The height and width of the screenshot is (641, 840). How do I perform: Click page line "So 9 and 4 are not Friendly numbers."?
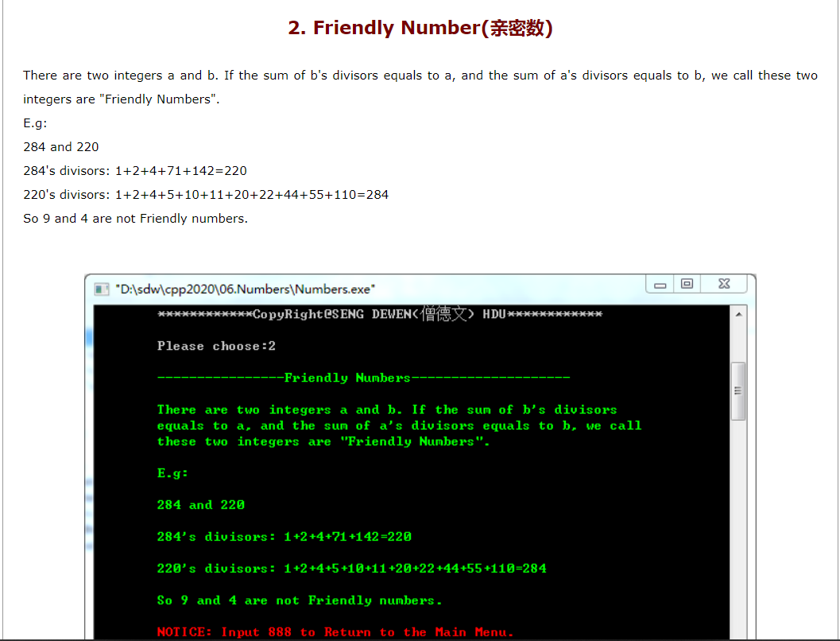pyautogui.click(x=136, y=219)
